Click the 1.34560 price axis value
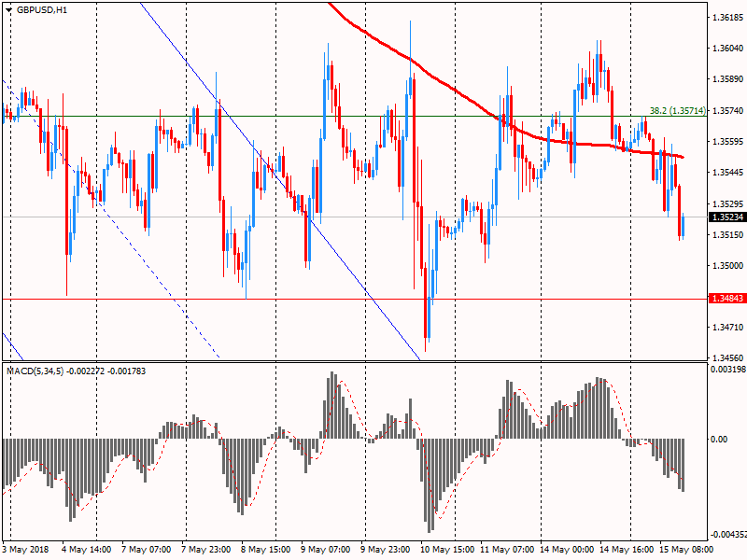 (727, 357)
